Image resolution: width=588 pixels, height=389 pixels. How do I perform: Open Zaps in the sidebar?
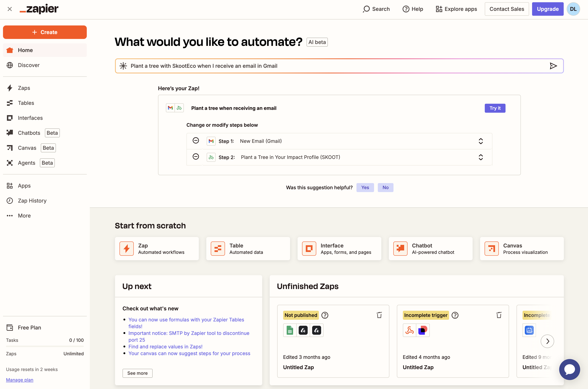tap(45, 88)
